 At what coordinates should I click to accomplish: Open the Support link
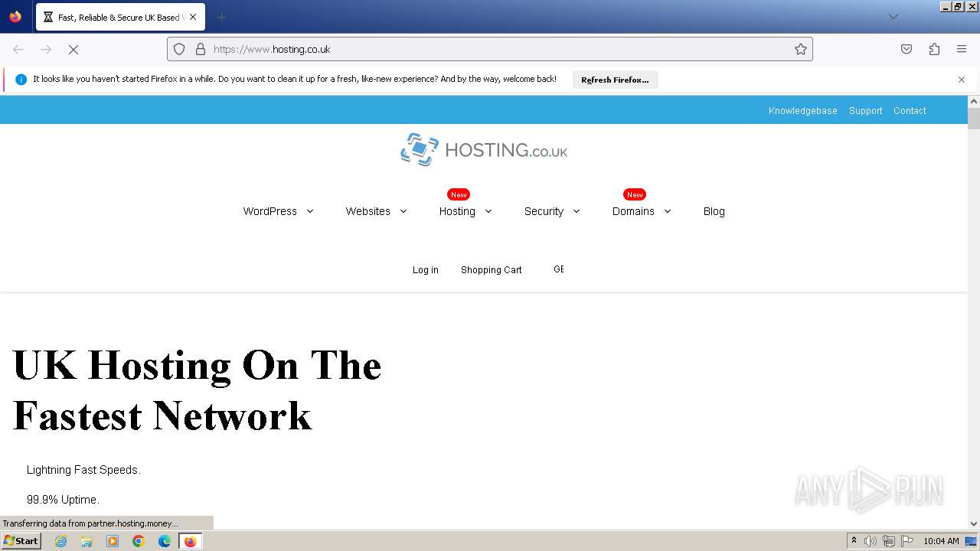[865, 110]
